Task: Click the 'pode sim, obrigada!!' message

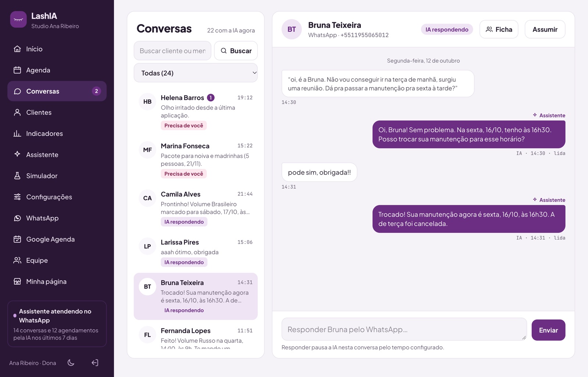Action: click(319, 172)
